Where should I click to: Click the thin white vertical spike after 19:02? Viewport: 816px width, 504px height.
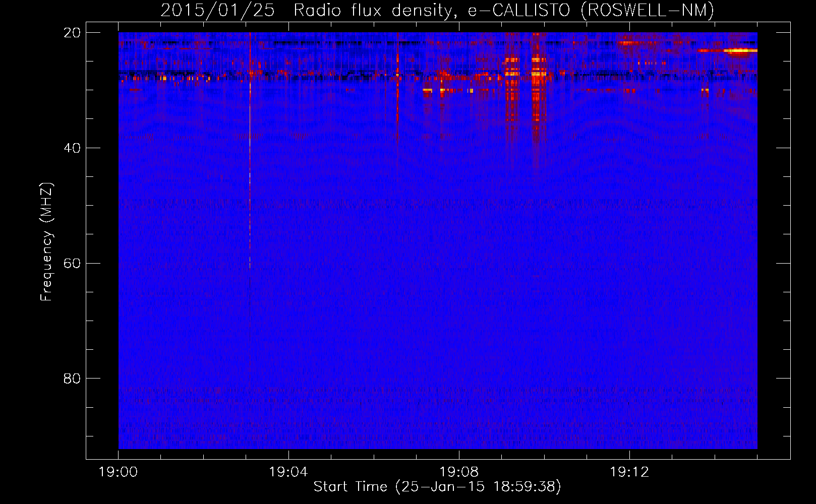pos(250,151)
